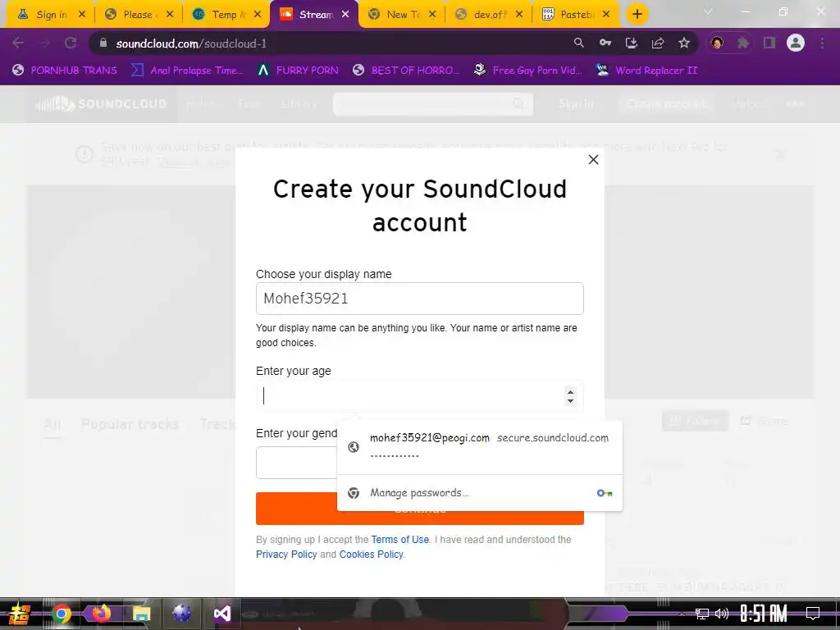Open the Cookies Policy link
The image size is (840, 630).
(372, 555)
